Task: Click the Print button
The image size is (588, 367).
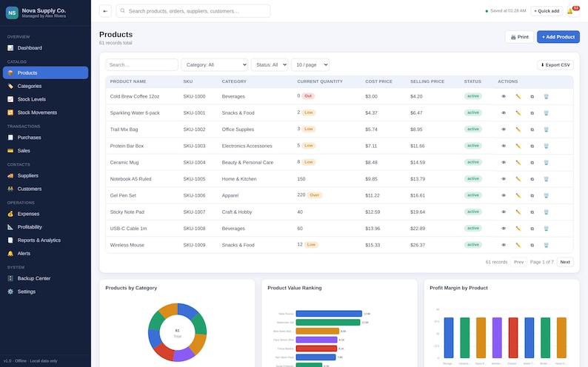Action: point(519,37)
